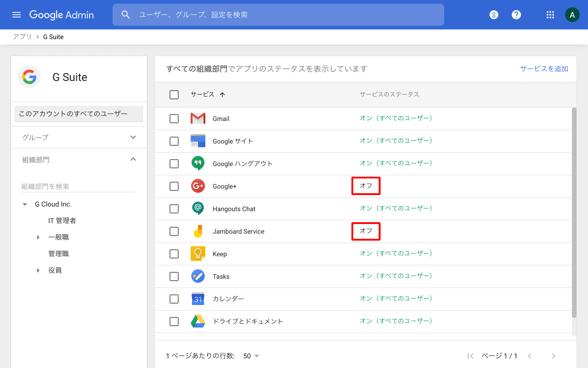Click アプリ in the breadcrumb
This screenshot has width=588, height=368.
click(x=23, y=37)
